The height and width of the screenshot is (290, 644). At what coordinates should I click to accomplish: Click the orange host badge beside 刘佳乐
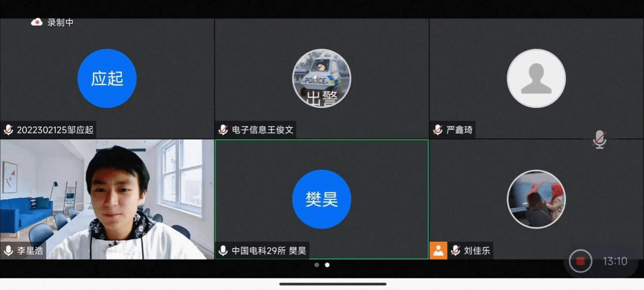438,250
